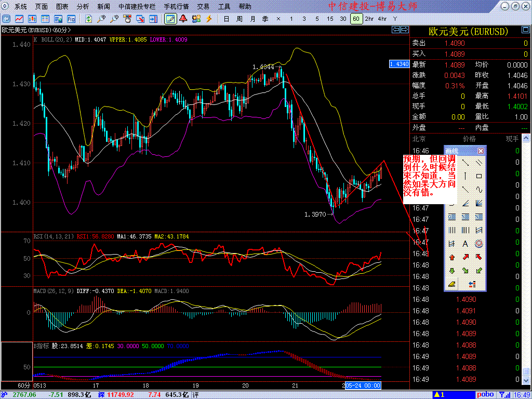Click the 评 button in the status bar
This screenshot has width=532, height=399.
195,395
